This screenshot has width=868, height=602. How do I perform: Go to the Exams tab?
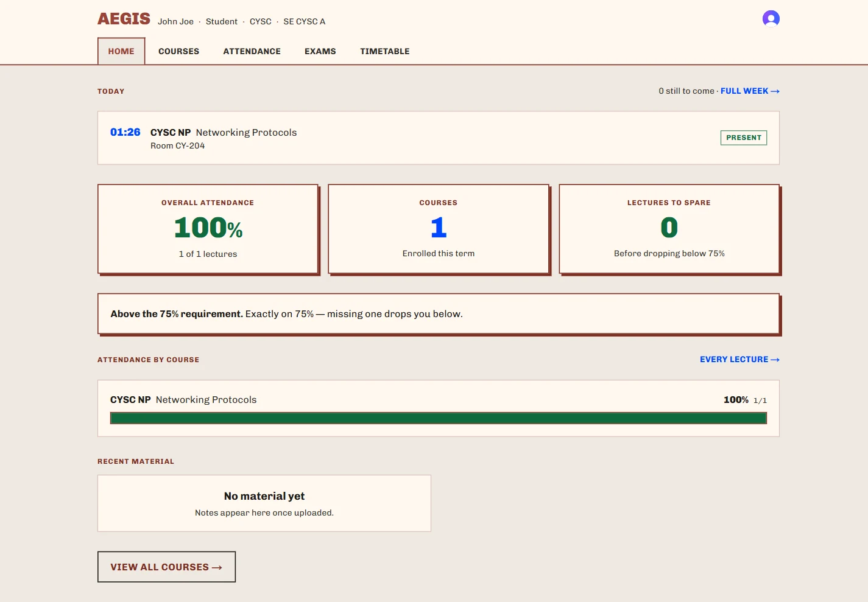pos(320,51)
